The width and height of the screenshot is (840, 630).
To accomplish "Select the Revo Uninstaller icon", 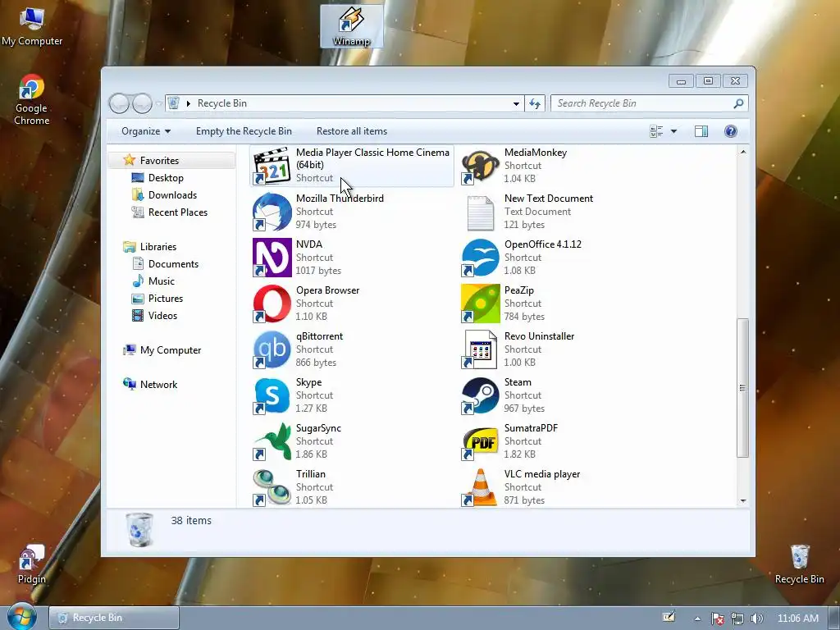I will 480,349.
